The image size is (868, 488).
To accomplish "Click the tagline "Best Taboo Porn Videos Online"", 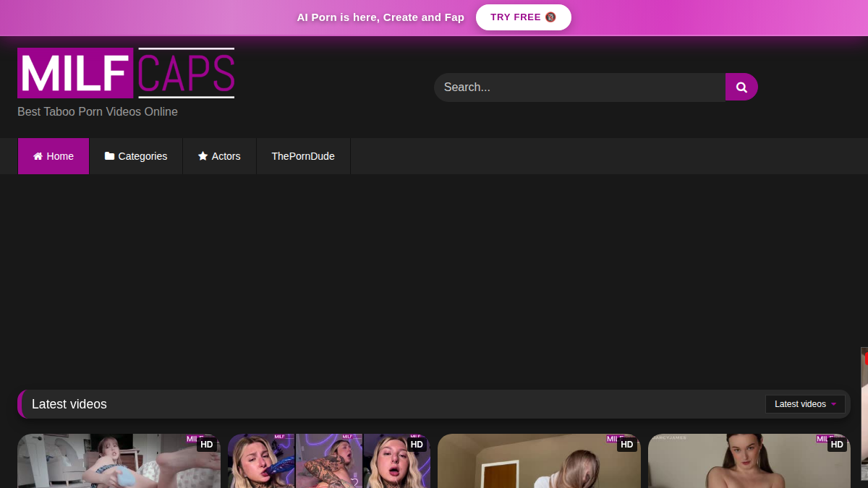I will [x=98, y=112].
